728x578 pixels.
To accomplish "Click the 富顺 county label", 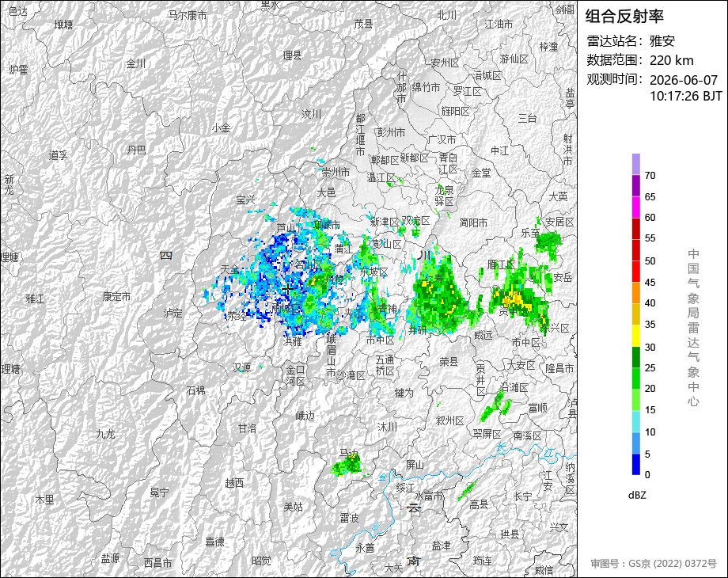I will pos(537,408).
